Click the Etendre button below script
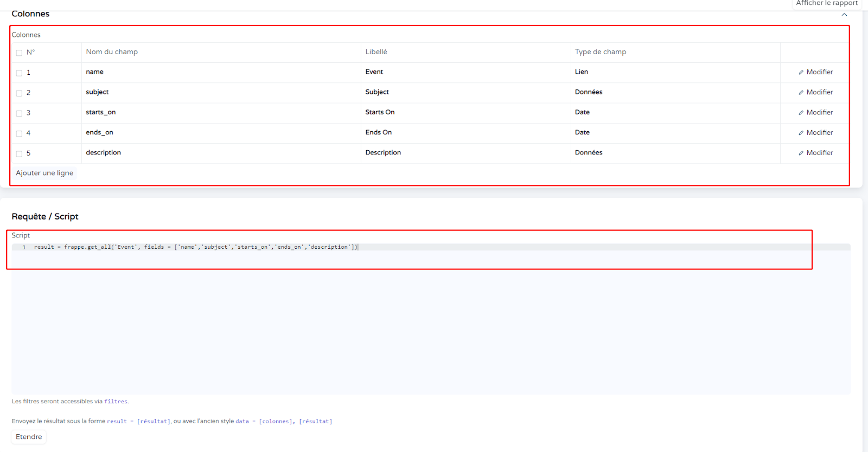Image resolution: width=868 pixels, height=452 pixels. click(x=29, y=437)
